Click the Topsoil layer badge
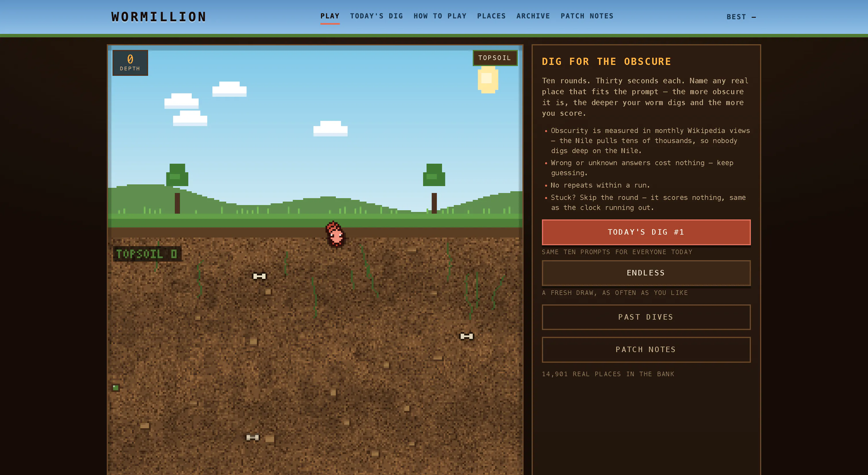Screen dimensions: 868x475 [x=495, y=58]
